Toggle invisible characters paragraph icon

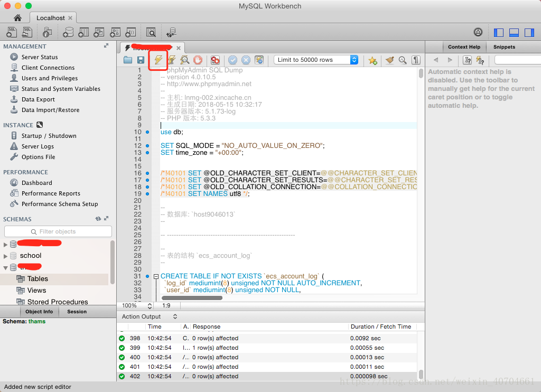416,60
